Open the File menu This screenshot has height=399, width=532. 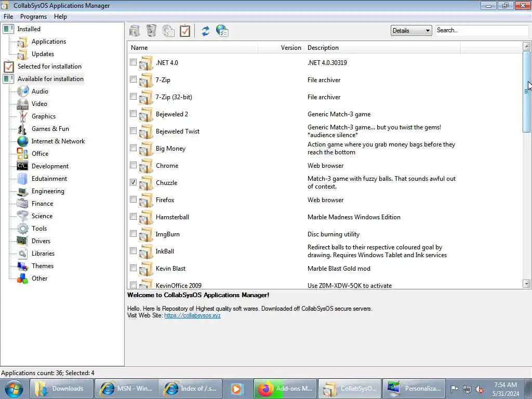8,17
